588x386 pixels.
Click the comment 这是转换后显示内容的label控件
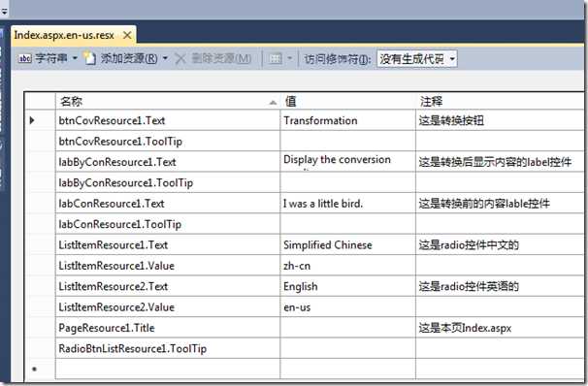[500, 162]
